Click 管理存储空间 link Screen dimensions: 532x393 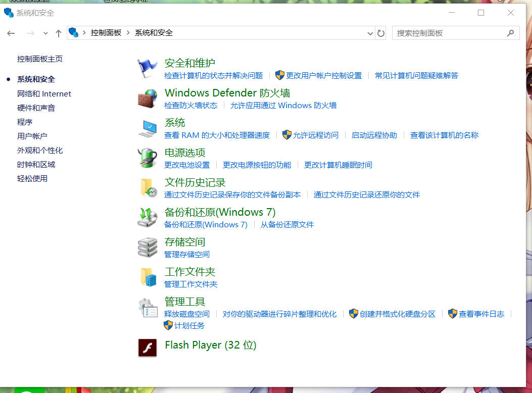click(x=187, y=255)
